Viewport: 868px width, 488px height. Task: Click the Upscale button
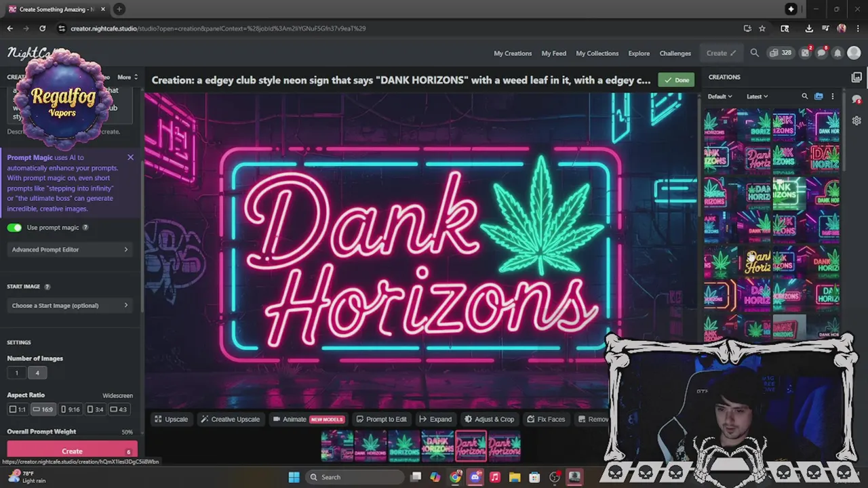point(170,419)
